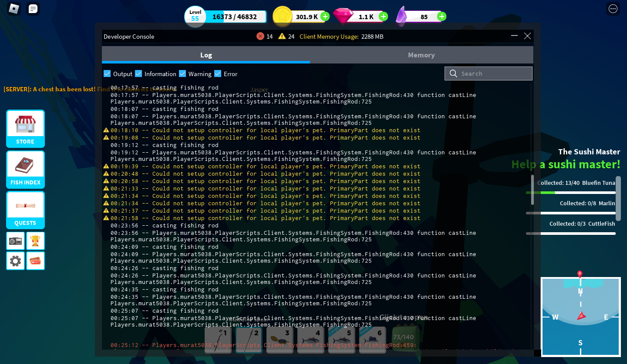Switch to the Log tab
Viewport: 627px width, 364px height.
[206, 55]
